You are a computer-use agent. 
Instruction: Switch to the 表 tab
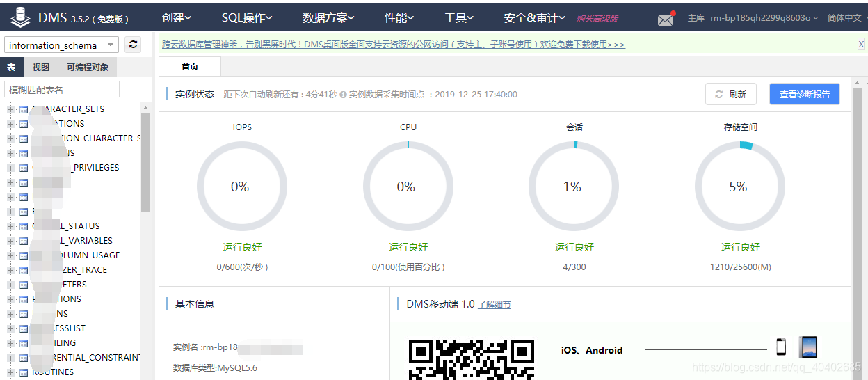pyautogui.click(x=11, y=68)
